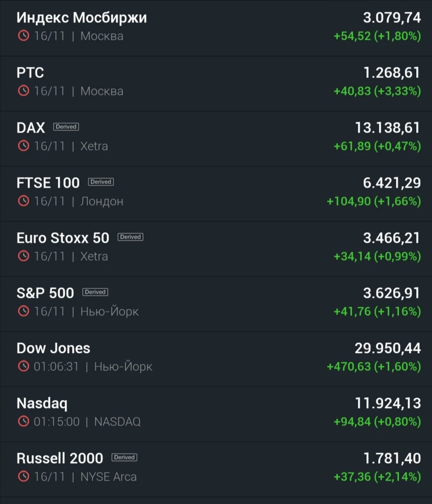This screenshot has height=504, width=432.
Task: Click the clock icon under Nasdaq
Action: pos(23,421)
